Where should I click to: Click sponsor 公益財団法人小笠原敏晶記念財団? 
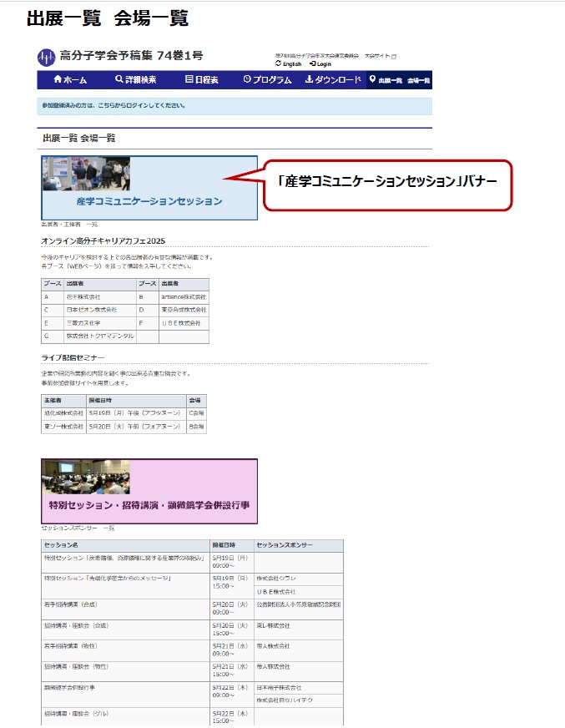299,605
